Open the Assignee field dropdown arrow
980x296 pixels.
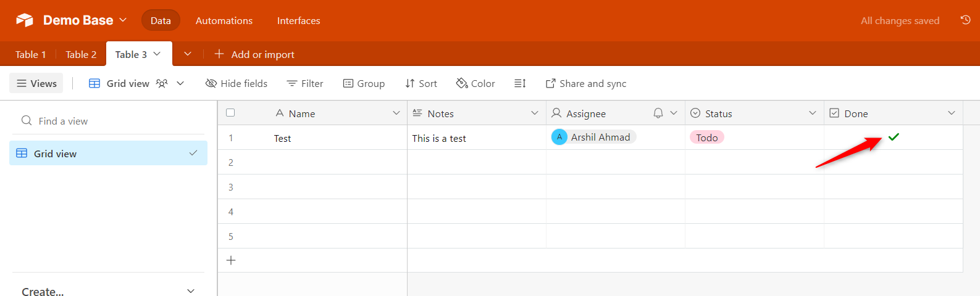point(674,113)
